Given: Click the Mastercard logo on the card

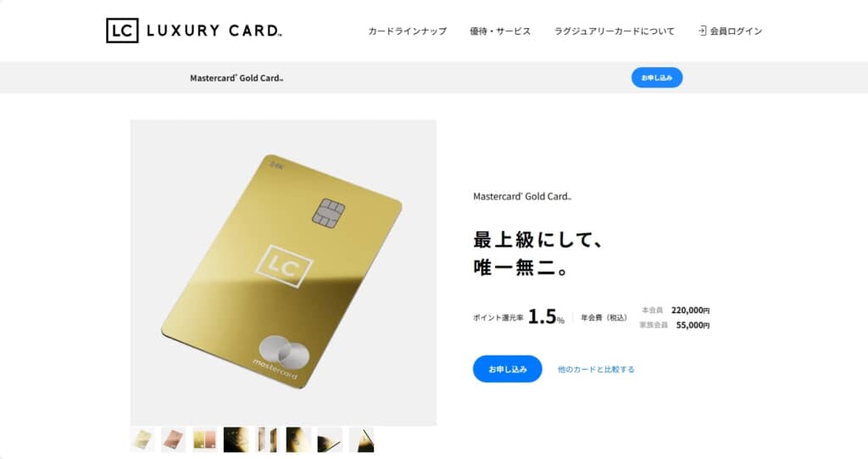Looking at the screenshot, I should [x=281, y=357].
